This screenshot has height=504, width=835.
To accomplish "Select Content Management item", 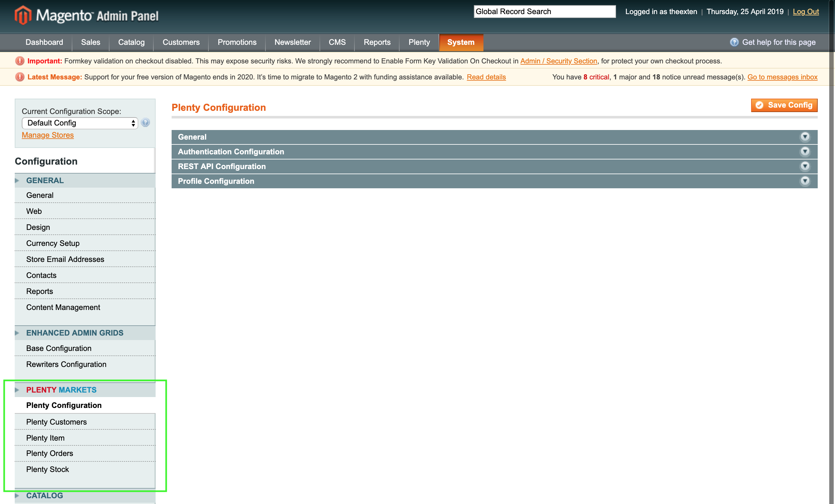I will pyautogui.click(x=85, y=307).
